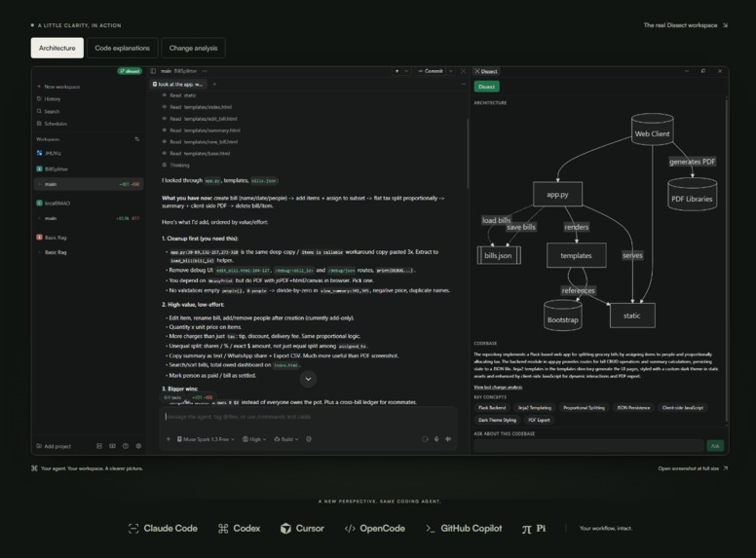
Task: Open the Build mode dropdown
Action: [x=286, y=439]
